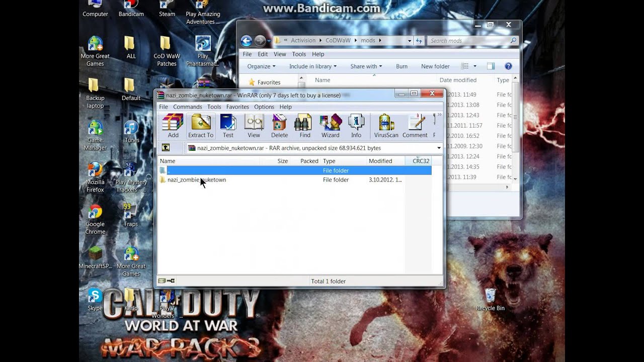Viewport: 644px width, 362px height.
Task: Open WinRAR Favorites menu
Action: pyautogui.click(x=237, y=107)
